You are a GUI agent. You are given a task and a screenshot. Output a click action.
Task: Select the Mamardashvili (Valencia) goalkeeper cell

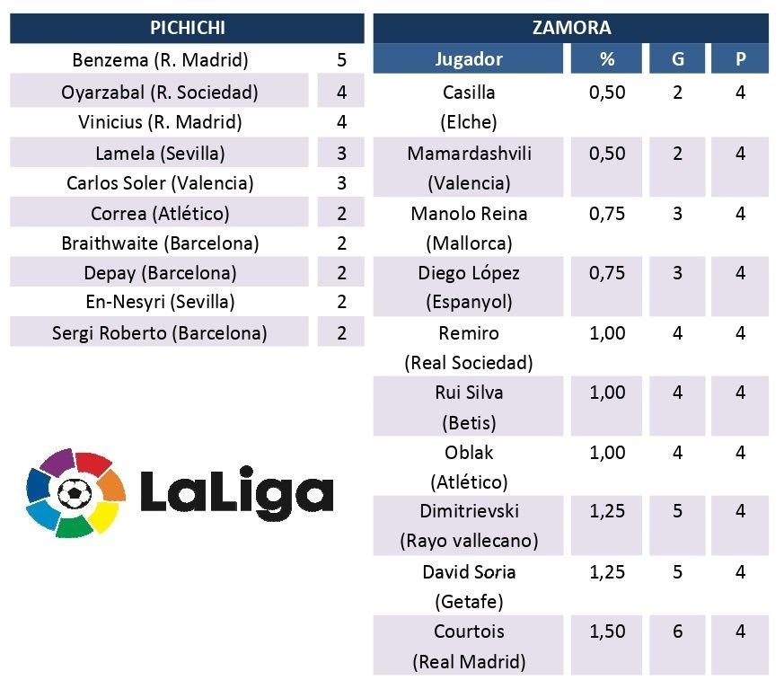[x=469, y=167]
